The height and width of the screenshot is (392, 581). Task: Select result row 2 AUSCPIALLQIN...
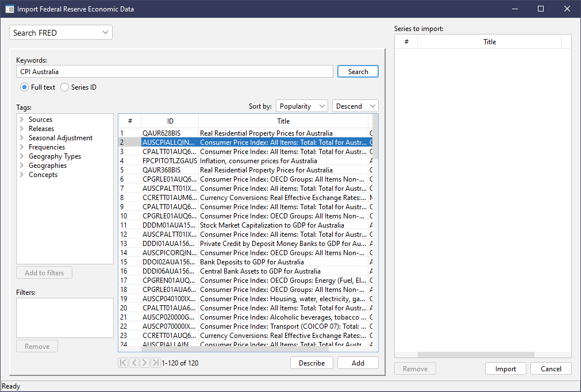point(245,143)
